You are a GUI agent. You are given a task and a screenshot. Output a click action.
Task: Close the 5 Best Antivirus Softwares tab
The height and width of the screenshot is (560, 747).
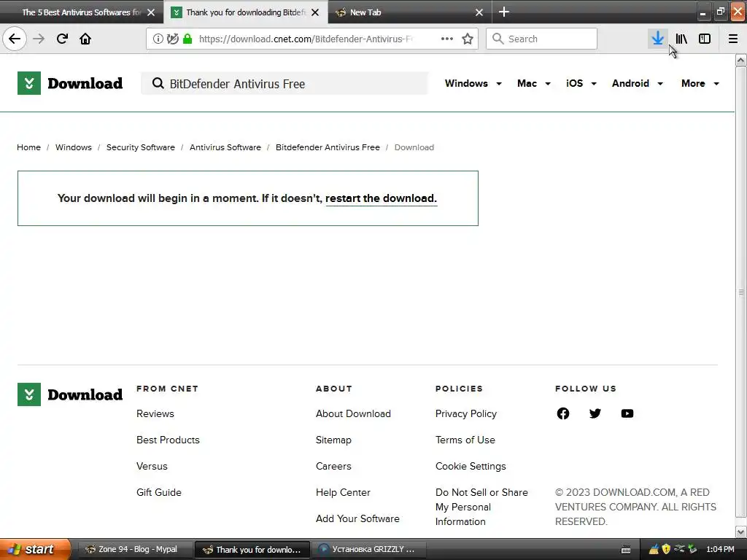point(151,12)
